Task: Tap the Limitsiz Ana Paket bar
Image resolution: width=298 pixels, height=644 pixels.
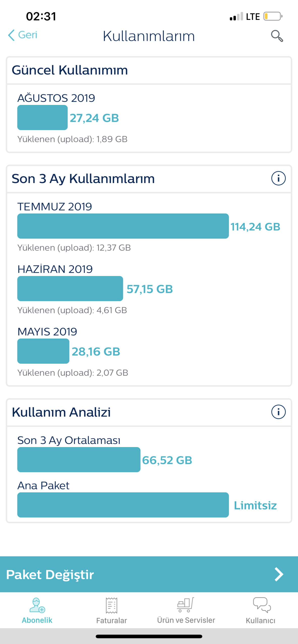Action: tap(123, 505)
